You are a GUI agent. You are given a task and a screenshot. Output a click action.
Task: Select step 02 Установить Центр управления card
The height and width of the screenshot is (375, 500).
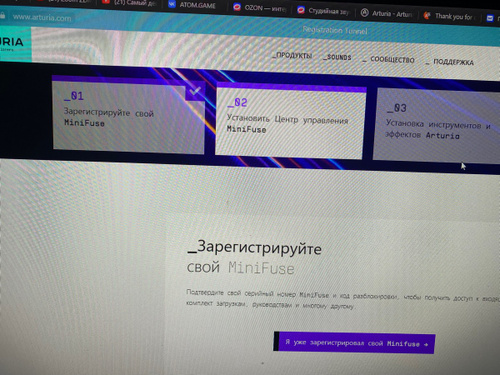click(290, 121)
